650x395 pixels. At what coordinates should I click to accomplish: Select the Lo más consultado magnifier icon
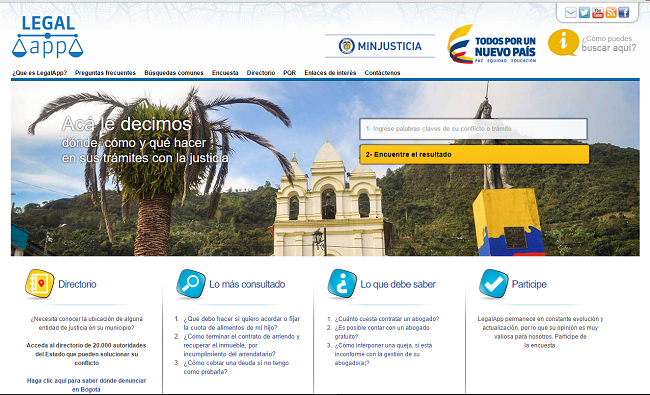[x=191, y=284]
